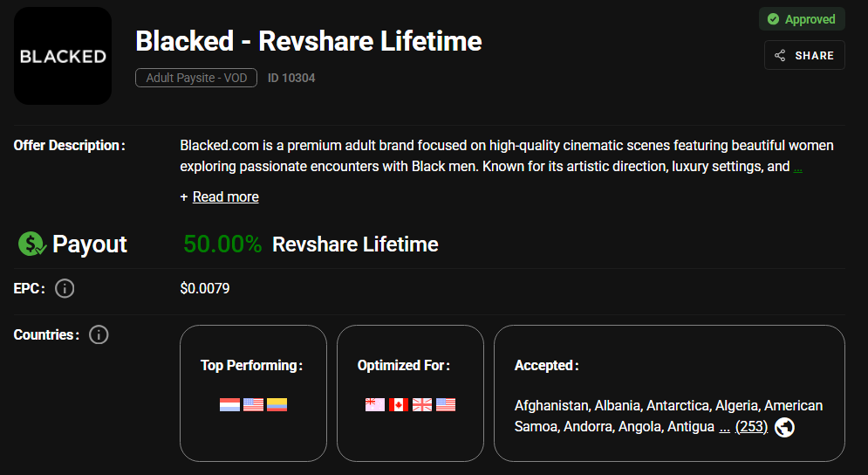Select the ID 10304 text
Screen dimensions: 868x475
coord(291,78)
